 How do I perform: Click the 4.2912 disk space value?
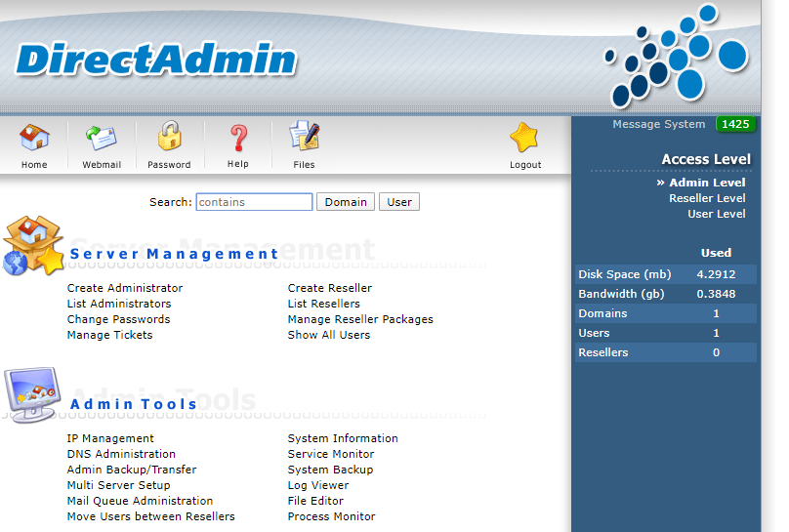[x=716, y=274]
